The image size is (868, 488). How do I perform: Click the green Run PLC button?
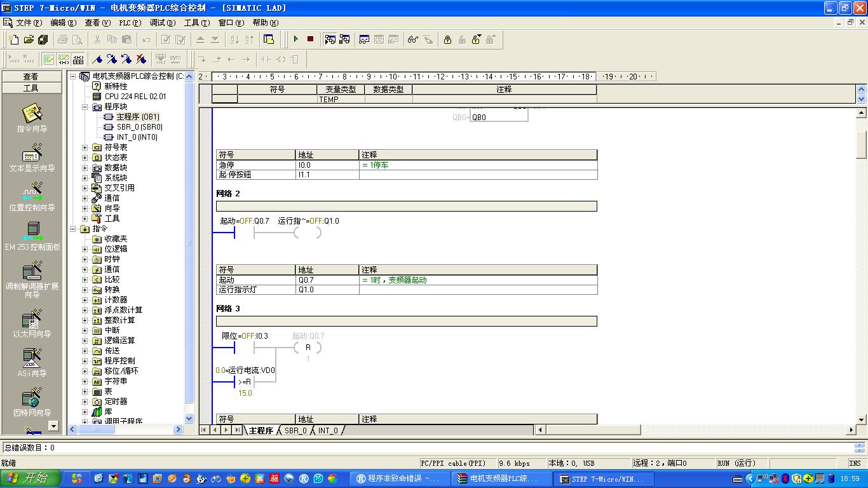point(295,39)
